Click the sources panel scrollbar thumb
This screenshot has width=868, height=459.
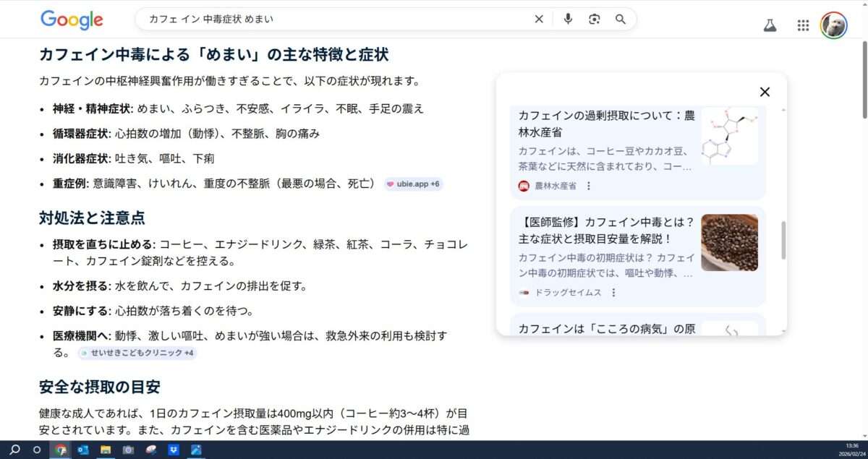[x=783, y=241]
